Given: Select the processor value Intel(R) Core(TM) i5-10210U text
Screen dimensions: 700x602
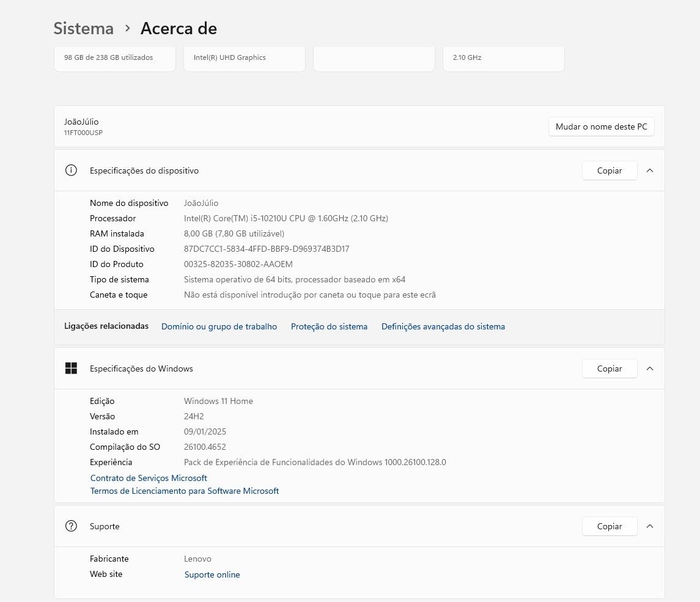Looking at the screenshot, I should point(286,218).
